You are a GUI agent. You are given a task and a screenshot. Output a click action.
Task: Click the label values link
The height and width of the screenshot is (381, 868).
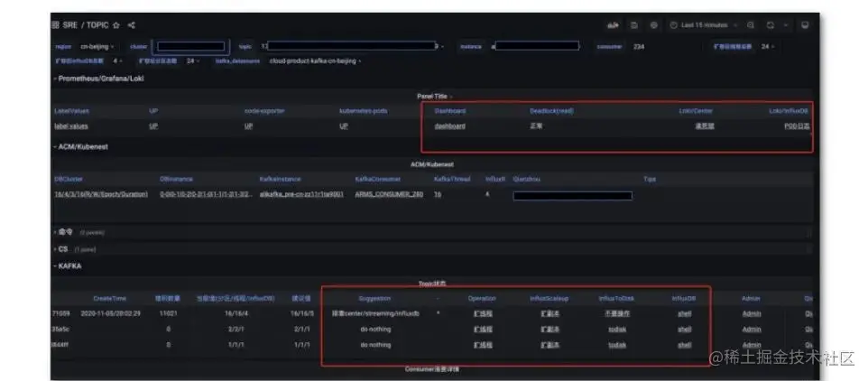tap(71, 126)
